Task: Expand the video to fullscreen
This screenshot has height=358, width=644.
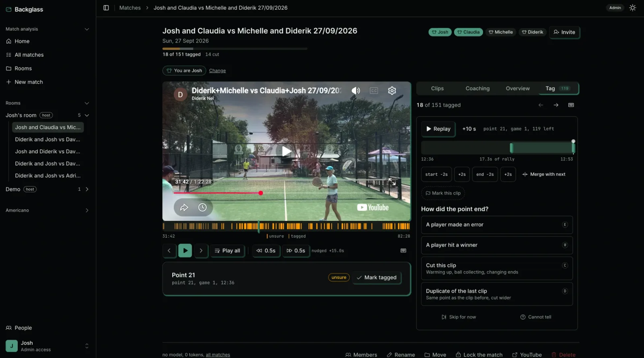Action: coord(392,182)
